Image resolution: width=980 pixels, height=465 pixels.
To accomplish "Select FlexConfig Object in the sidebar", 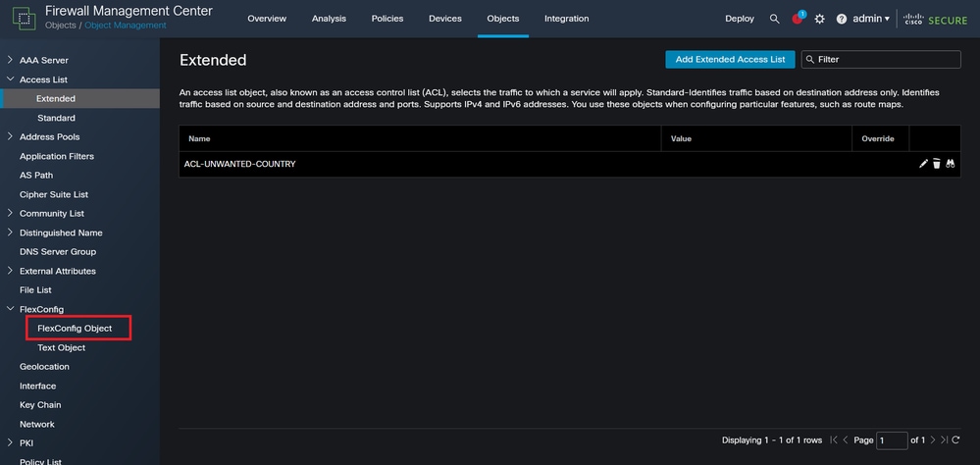I will tap(75, 328).
